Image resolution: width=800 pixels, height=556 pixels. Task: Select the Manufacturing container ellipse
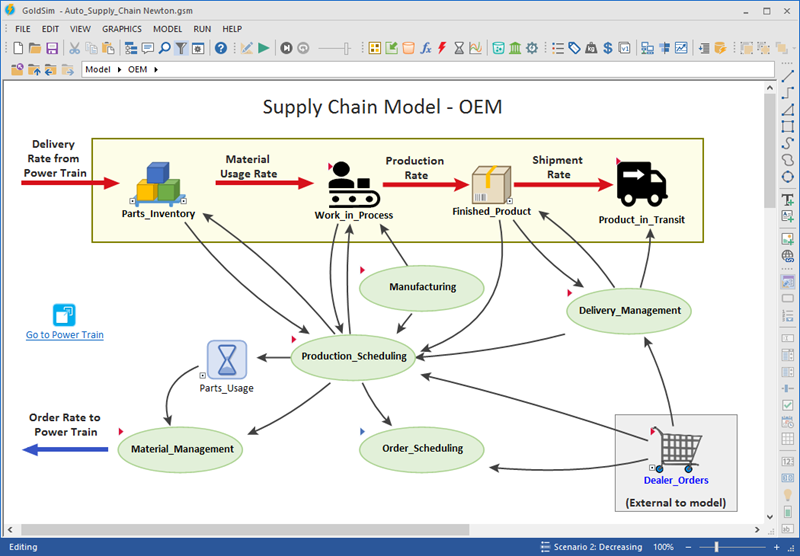422,287
